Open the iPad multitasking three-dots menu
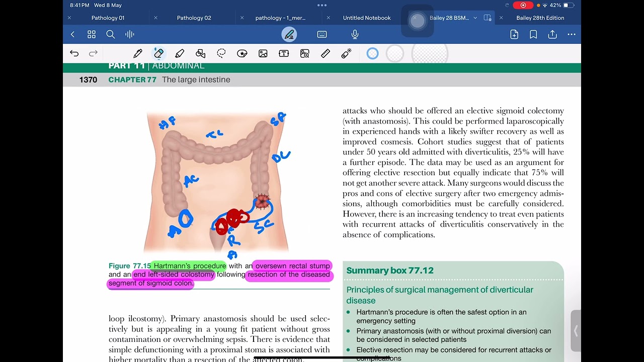644x362 pixels. pos(322,5)
